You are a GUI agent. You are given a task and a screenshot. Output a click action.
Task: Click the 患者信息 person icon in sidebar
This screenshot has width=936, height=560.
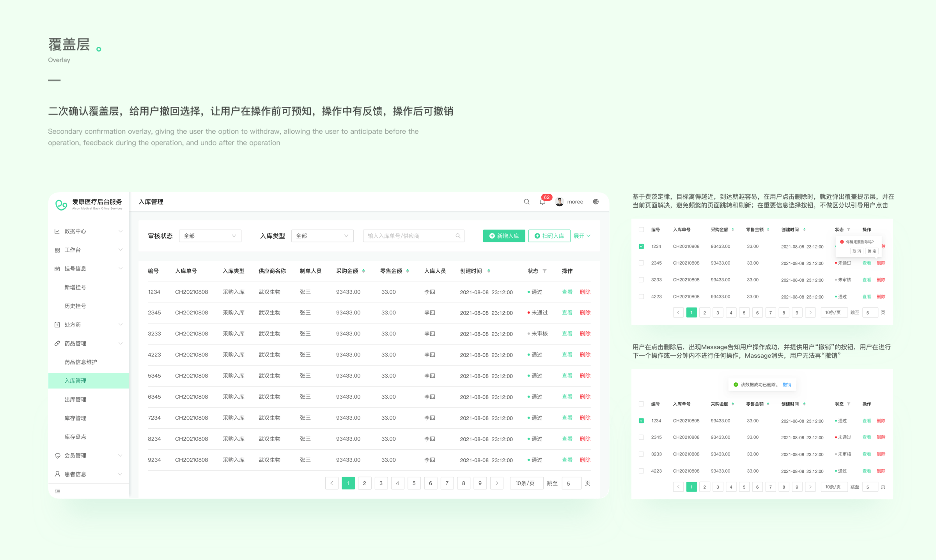[57, 474]
